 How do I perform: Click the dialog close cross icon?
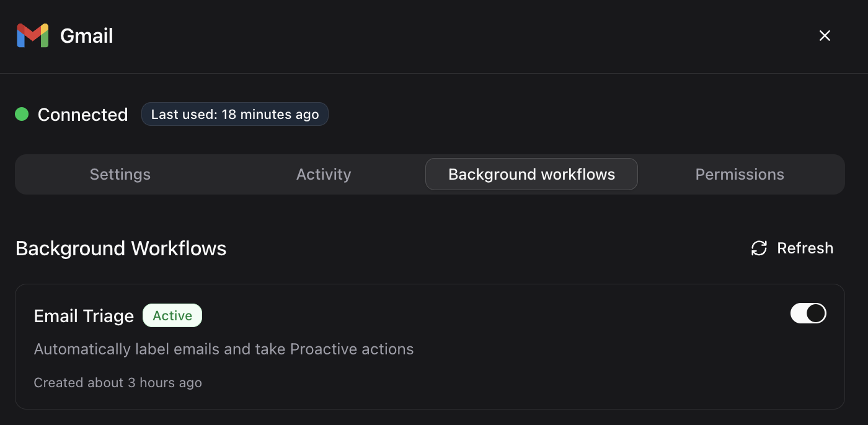pyautogui.click(x=825, y=35)
